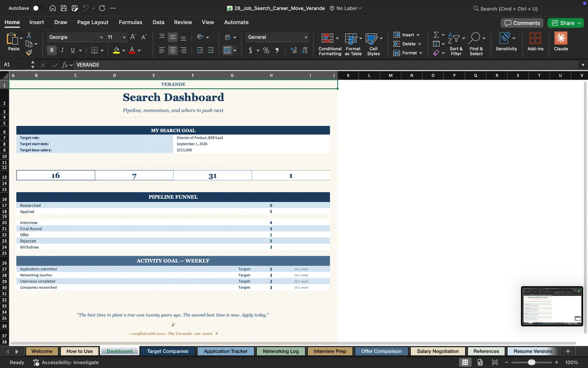Click the Redo icon
Image resolution: width=588 pixels, height=368 pixels.
point(102,8)
